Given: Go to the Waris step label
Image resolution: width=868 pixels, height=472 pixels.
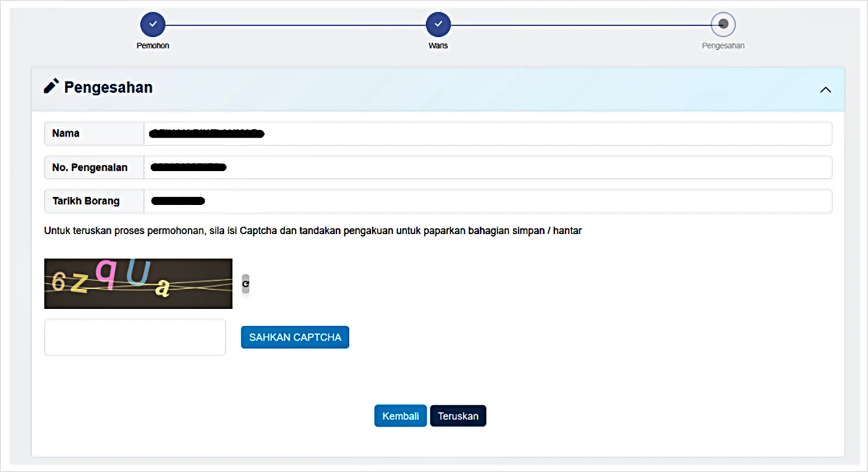Looking at the screenshot, I should [x=438, y=46].
